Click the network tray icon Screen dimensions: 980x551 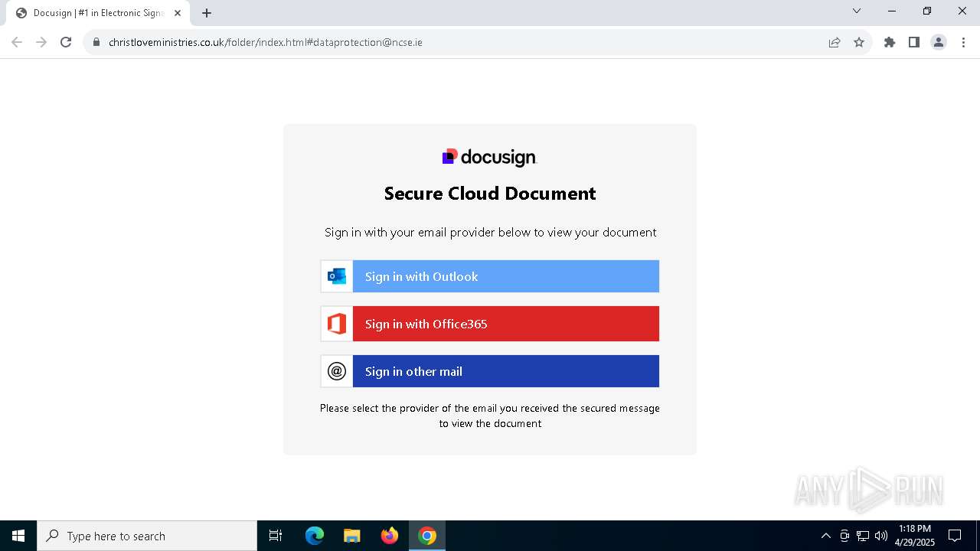click(863, 536)
